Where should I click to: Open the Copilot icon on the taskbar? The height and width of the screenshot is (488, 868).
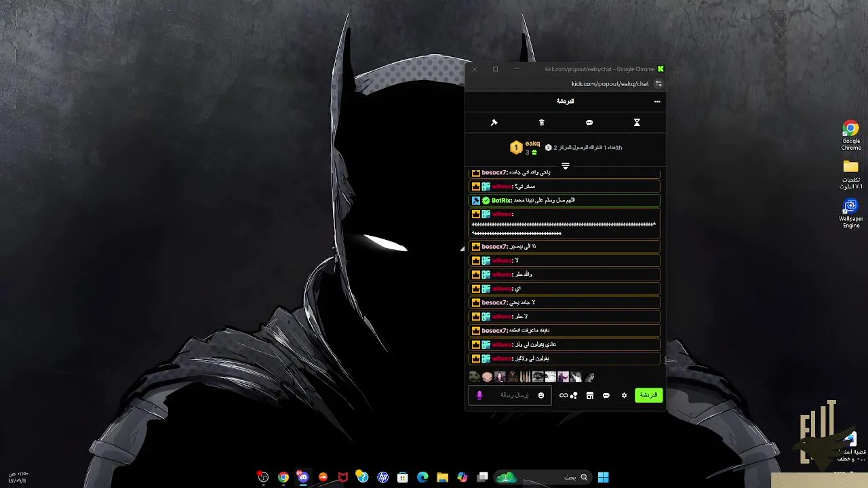pyautogui.click(x=462, y=477)
